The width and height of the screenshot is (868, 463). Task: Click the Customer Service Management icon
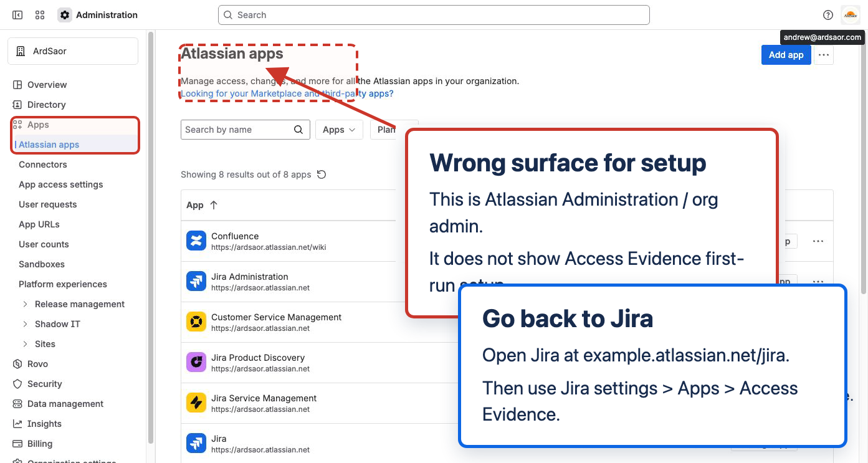click(x=196, y=322)
